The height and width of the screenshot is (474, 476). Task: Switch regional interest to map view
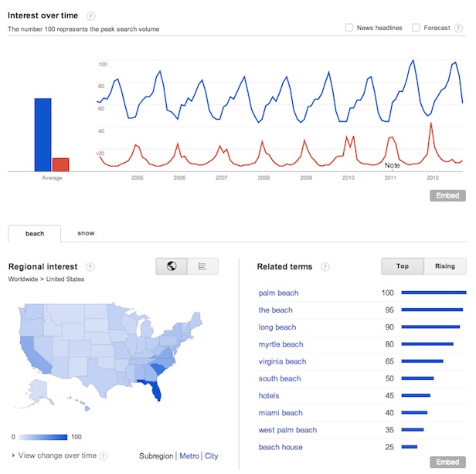point(171,266)
